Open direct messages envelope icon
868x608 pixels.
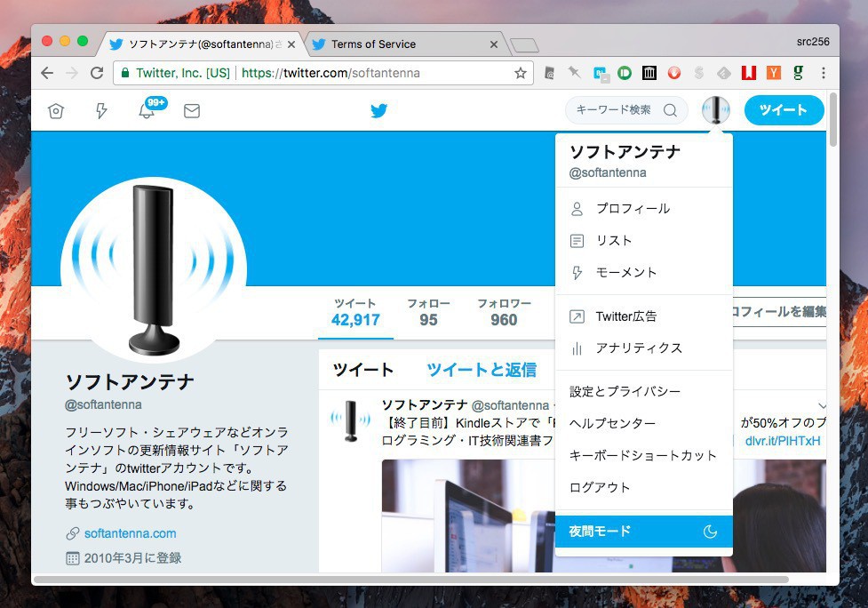[x=192, y=111]
